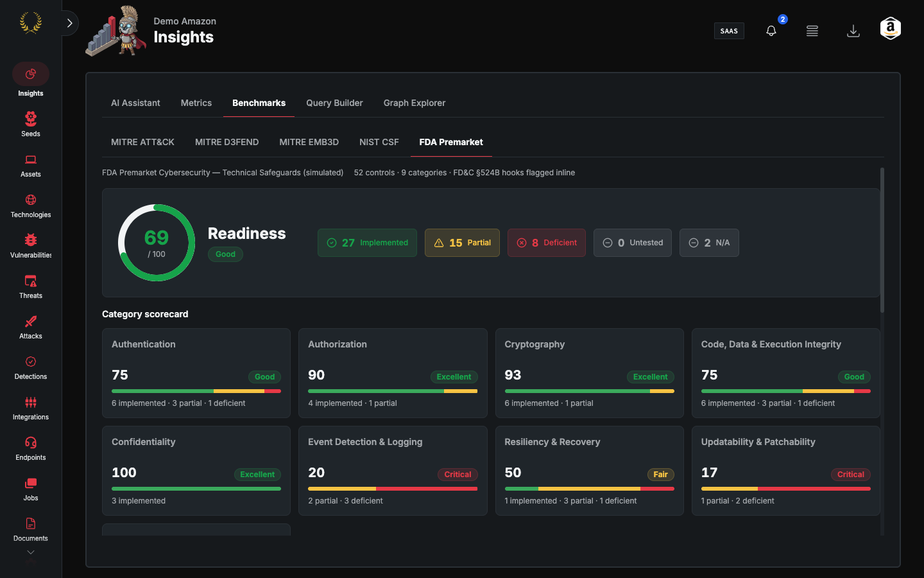The image size is (924, 578).
Task: Filter by 15 Partial controls
Action: [x=462, y=243]
